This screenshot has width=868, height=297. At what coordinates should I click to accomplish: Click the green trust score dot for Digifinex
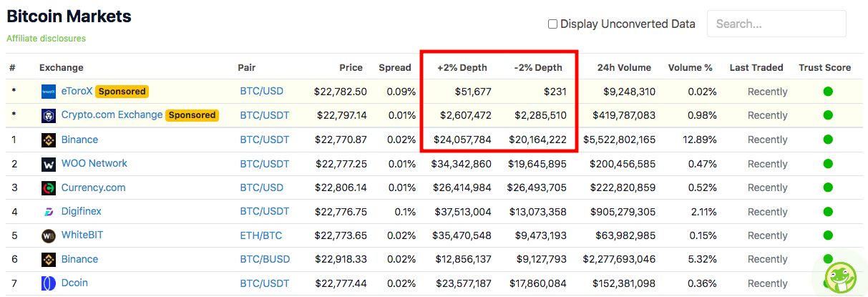pyautogui.click(x=828, y=211)
